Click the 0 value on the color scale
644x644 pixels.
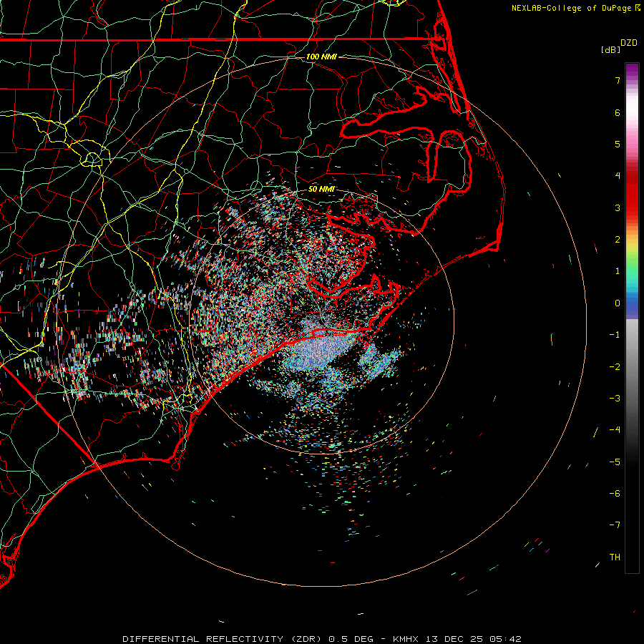[618, 303]
